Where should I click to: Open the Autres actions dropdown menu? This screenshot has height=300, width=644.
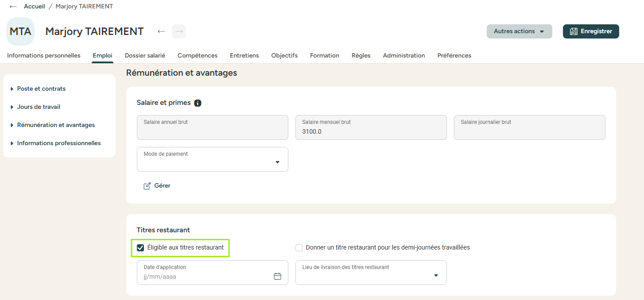tap(519, 31)
